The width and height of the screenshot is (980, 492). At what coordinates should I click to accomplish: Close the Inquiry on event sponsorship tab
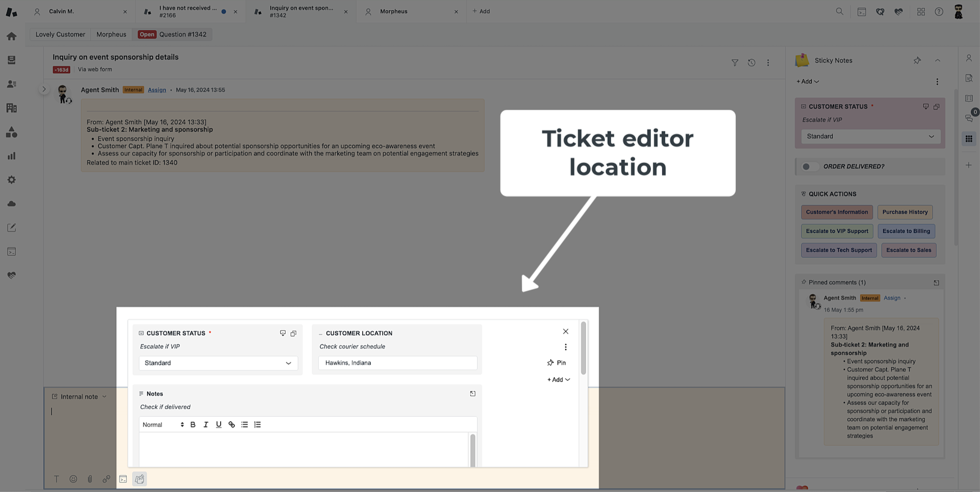[x=346, y=12]
